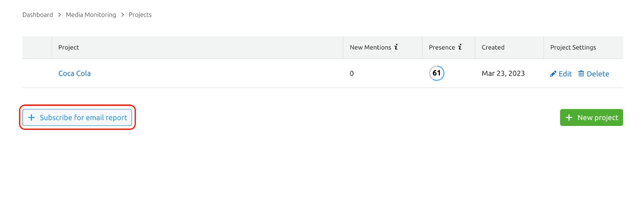Click the Presence score circle showing 61
This screenshot has width=644, height=209.
tap(437, 73)
